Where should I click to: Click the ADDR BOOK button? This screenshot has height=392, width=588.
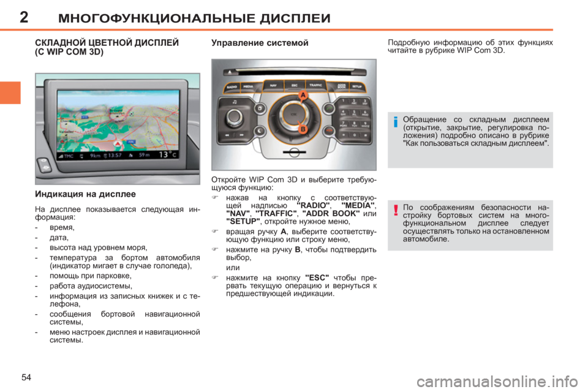[342, 86]
